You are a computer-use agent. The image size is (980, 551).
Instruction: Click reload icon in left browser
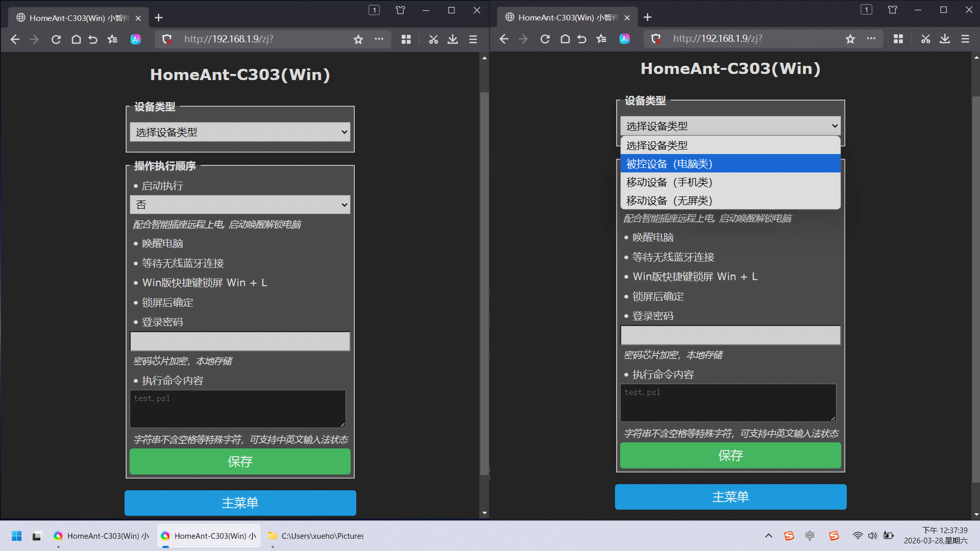[56, 39]
